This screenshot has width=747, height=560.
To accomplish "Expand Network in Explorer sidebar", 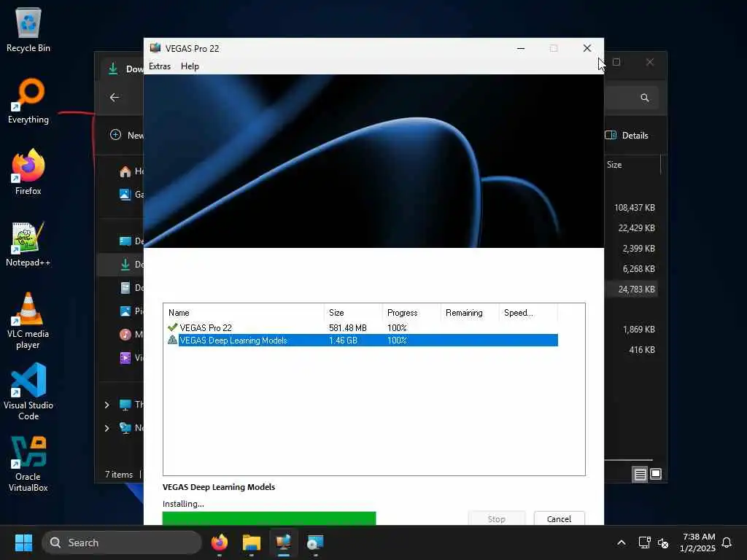I will (x=107, y=428).
